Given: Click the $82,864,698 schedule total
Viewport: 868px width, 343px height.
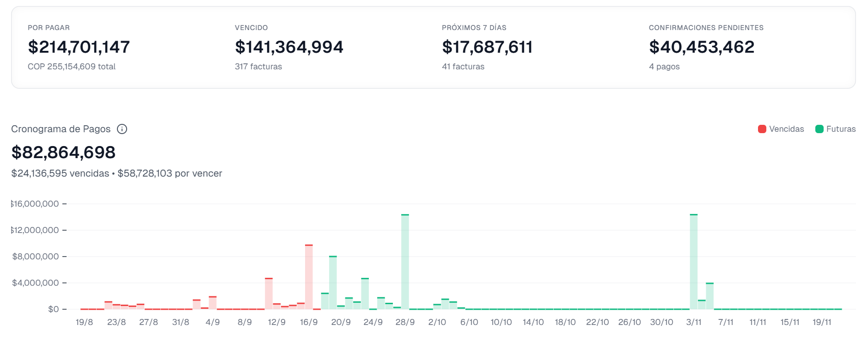Looking at the screenshot, I should (x=63, y=153).
